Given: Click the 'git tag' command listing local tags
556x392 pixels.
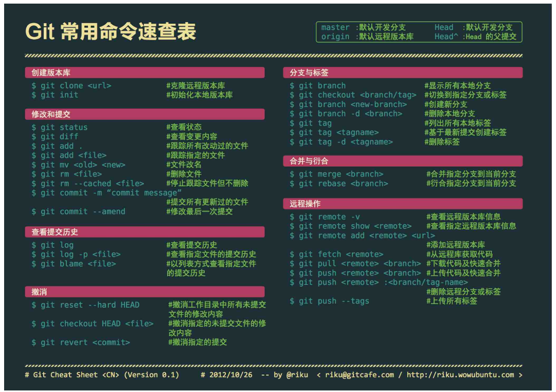Looking at the screenshot, I should tap(311, 123).
